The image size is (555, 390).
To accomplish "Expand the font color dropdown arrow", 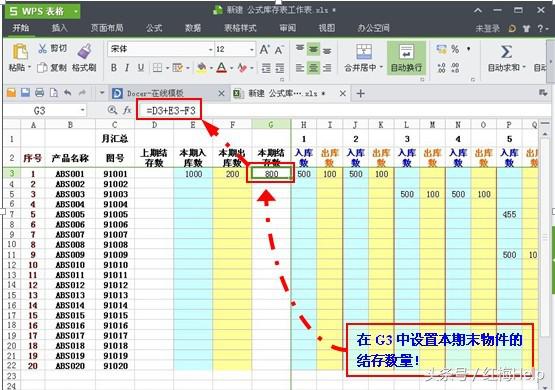I will coord(231,68).
